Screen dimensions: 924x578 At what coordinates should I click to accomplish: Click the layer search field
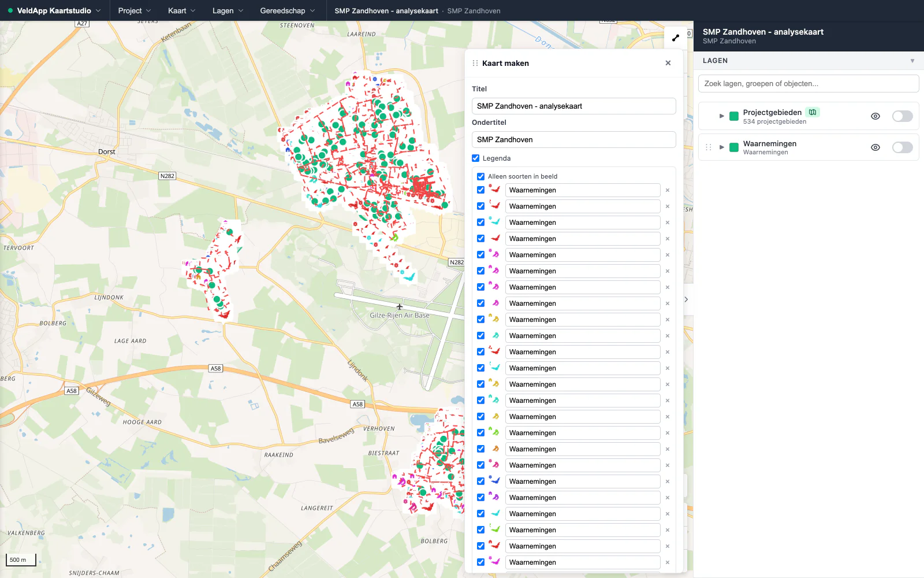[808, 84]
